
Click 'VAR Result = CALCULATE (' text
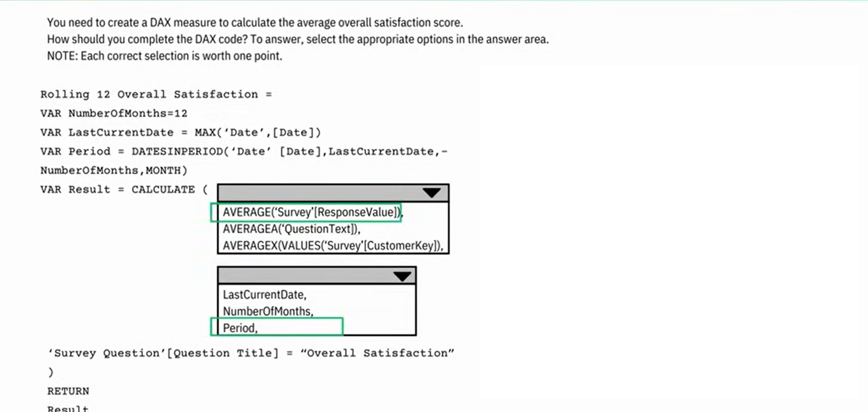(x=124, y=189)
